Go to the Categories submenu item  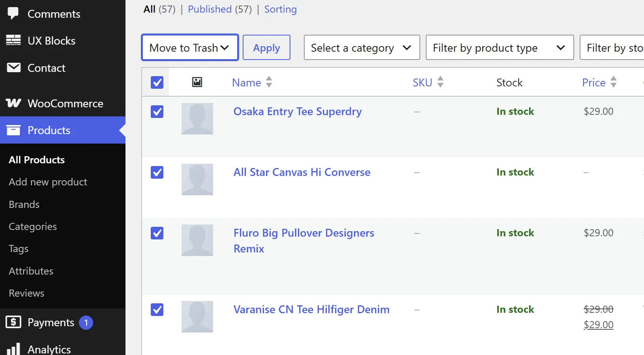click(x=33, y=226)
